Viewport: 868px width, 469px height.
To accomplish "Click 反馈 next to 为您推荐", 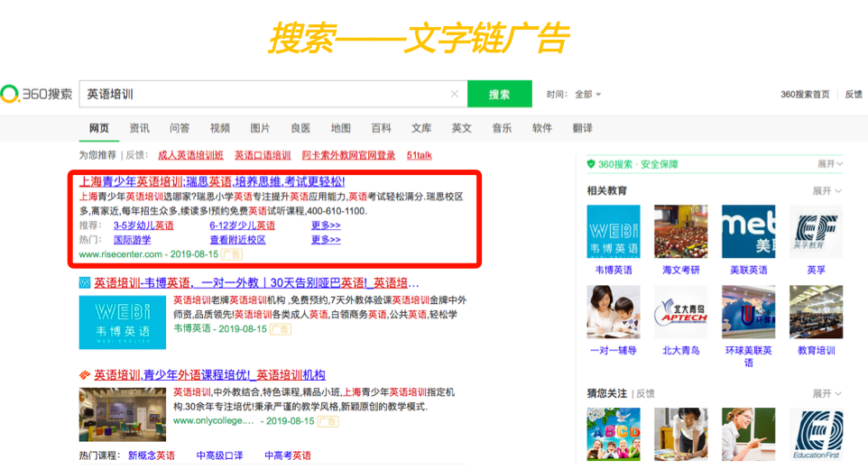I will click(x=135, y=155).
